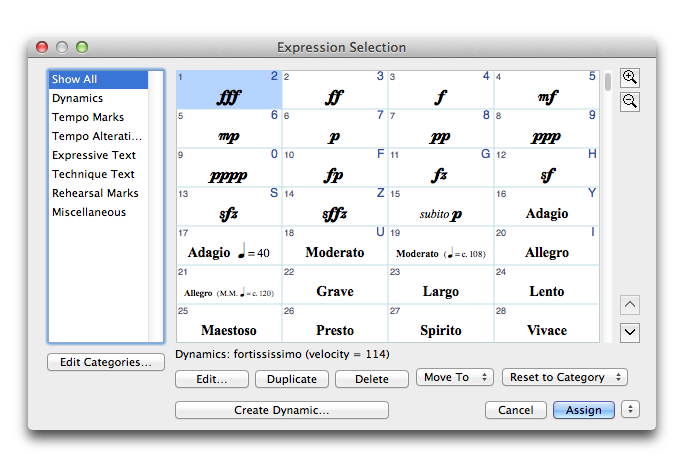Select the ppp expression in slot 8

547,129
